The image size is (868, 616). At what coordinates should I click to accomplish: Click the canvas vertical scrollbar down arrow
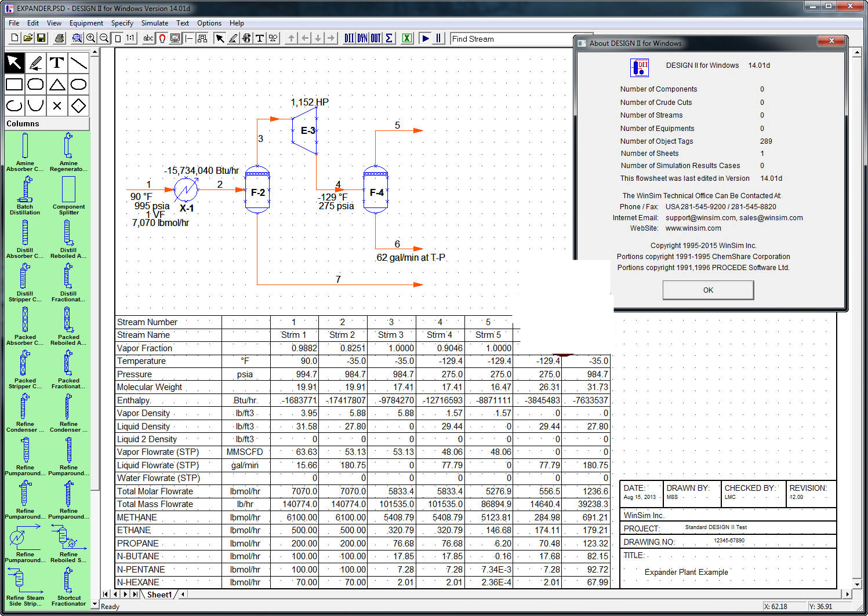click(857, 584)
